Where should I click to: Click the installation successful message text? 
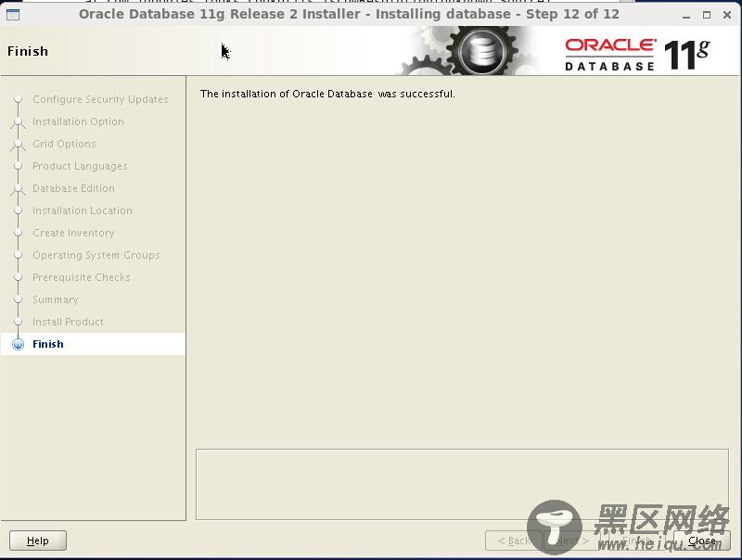(327, 94)
